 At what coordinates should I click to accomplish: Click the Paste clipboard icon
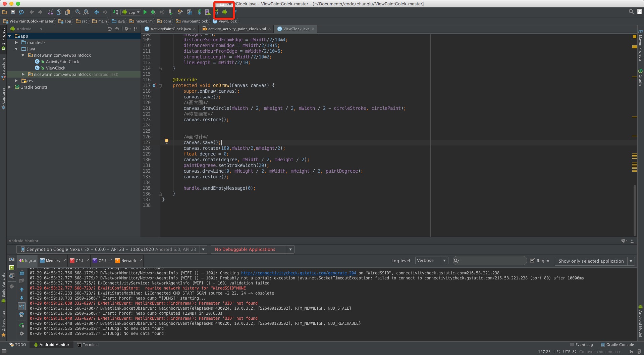pos(67,12)
